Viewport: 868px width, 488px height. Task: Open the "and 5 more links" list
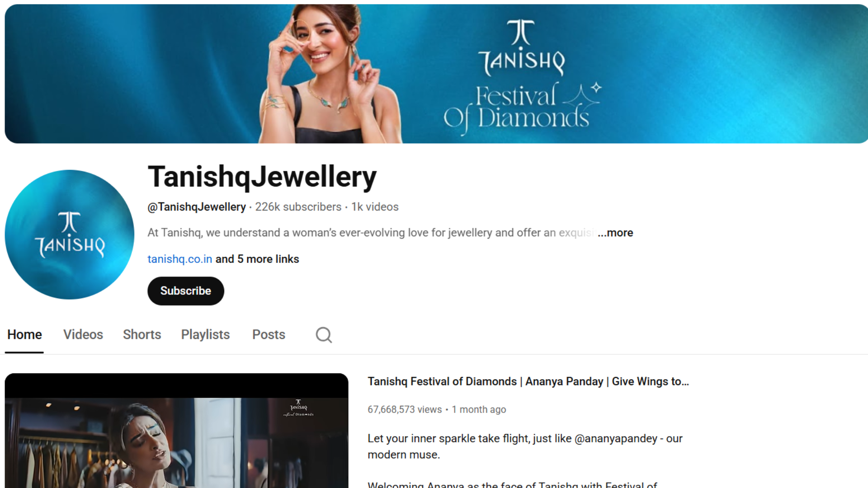point(257,259)
